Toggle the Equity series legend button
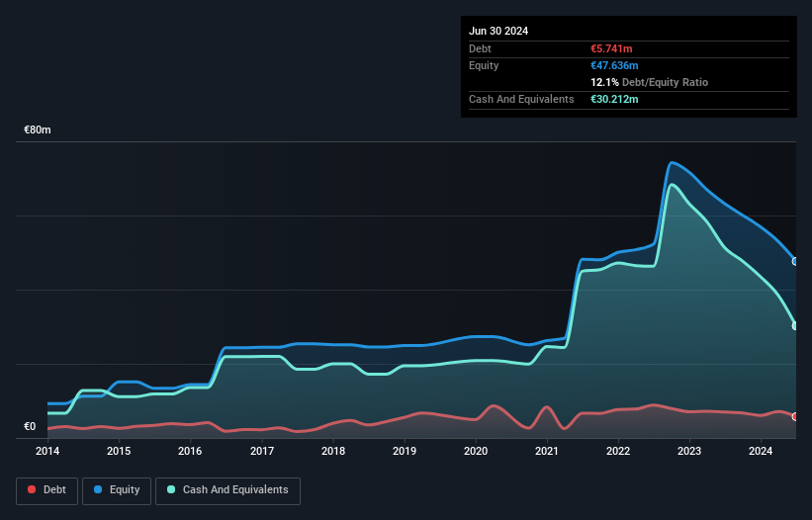Screen dimensions: 812x520 coord(117,490)
